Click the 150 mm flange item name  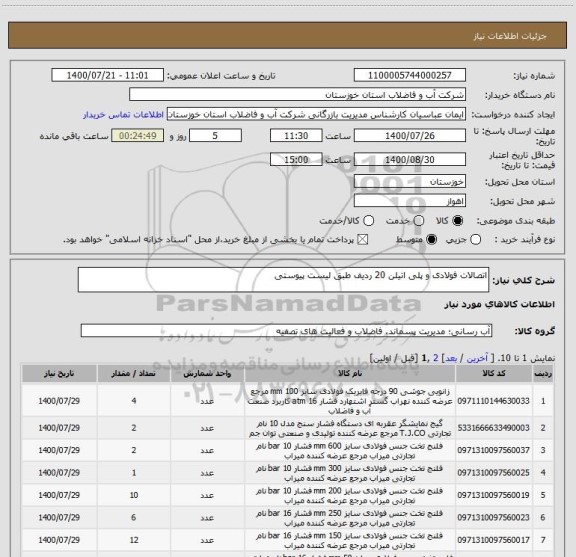pos(350,540)
